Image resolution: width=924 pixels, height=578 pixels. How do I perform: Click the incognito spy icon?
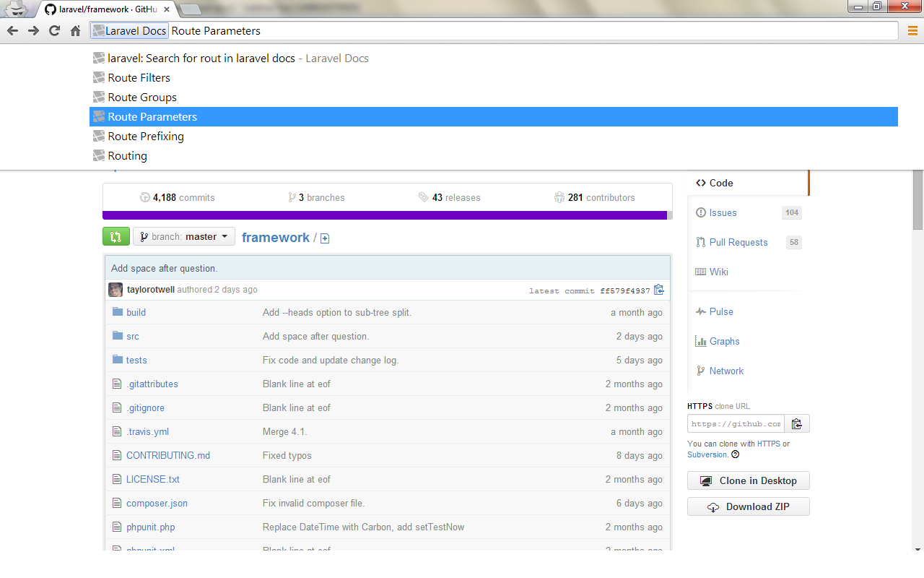[x=15, y=8]
